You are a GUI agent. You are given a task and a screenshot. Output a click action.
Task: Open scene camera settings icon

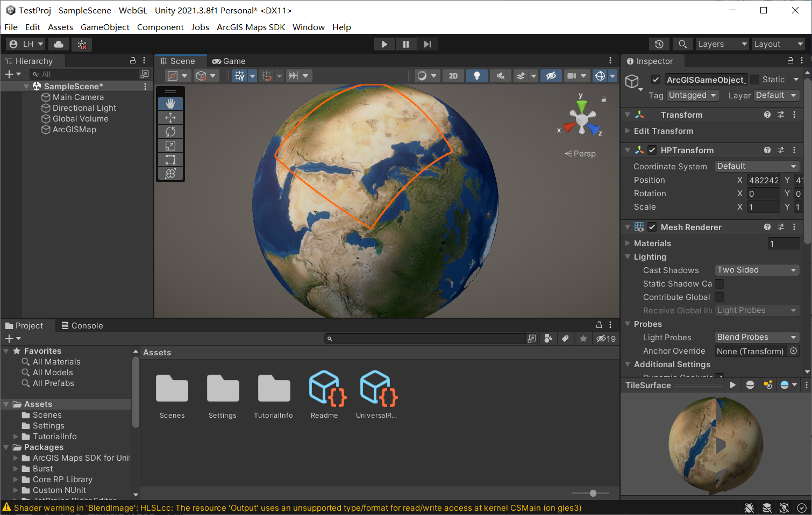(x=572, y=76)
